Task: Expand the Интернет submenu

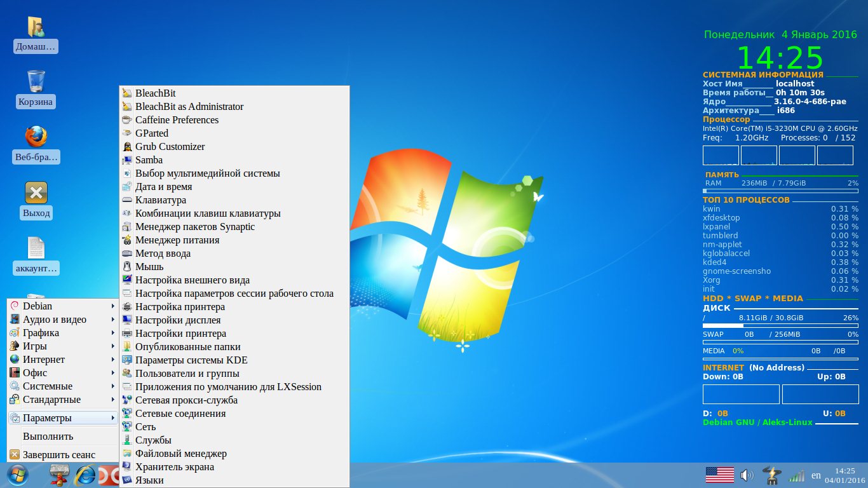Action: coord(62,359)
